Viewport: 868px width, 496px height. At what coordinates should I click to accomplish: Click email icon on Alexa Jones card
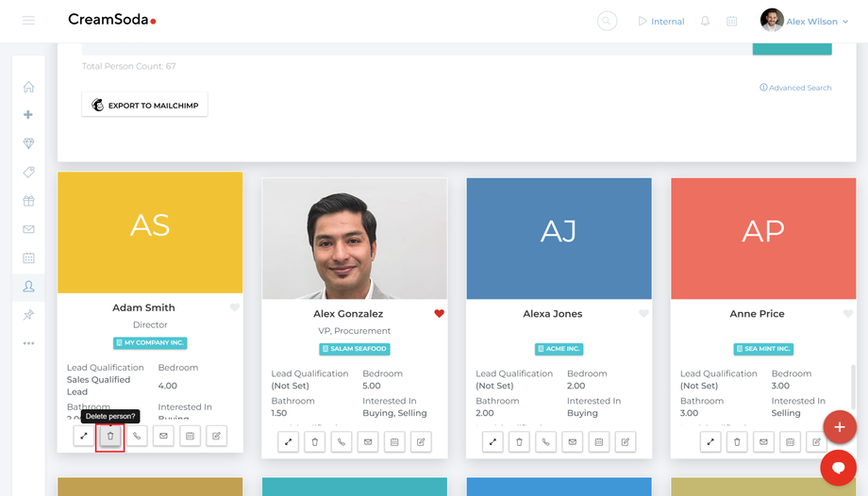pyautogui.click(x=573, y=441)
